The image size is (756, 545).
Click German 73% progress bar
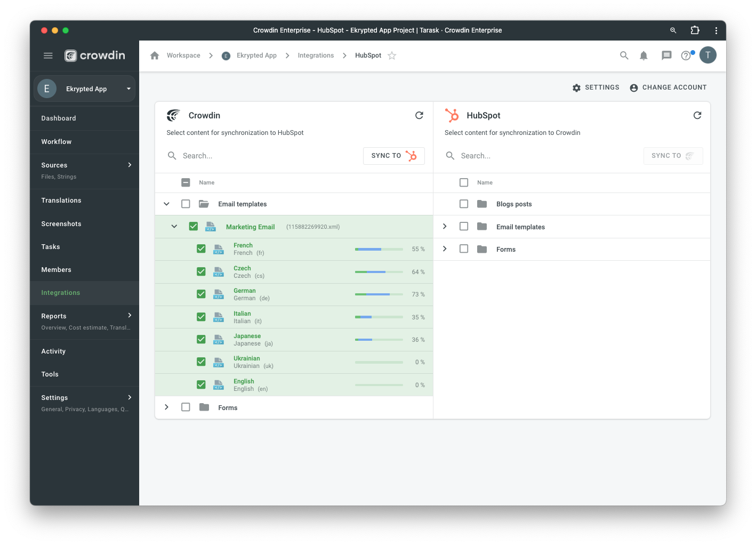point(379,294)
